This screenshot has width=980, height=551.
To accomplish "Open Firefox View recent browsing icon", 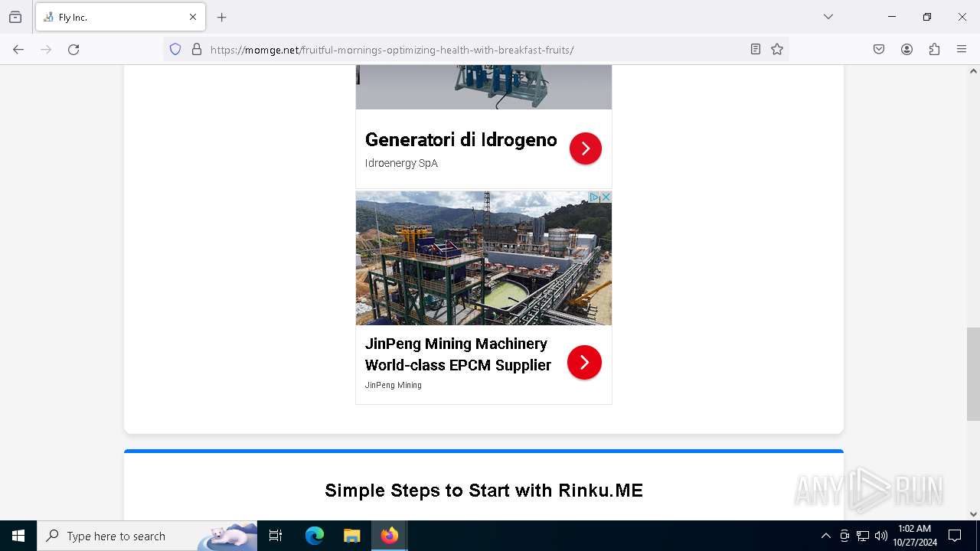I will (x=15, y=17).
